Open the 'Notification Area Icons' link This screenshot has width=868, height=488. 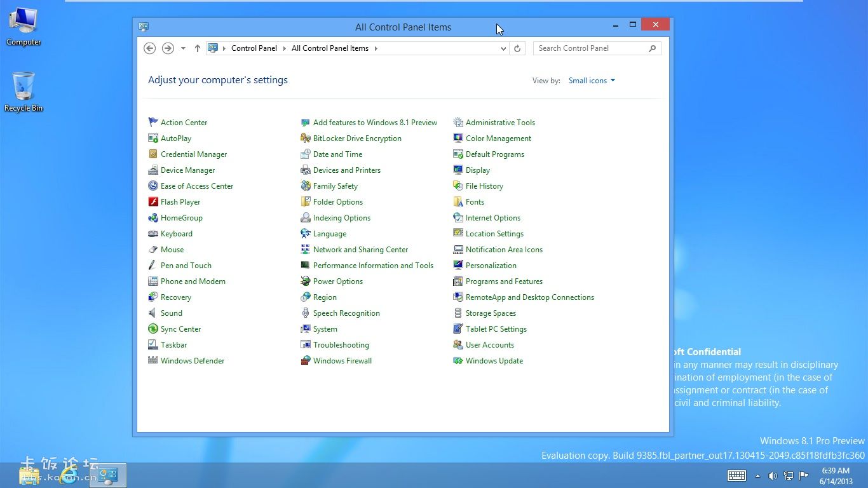pyautogui.click(x=504, y=249)
